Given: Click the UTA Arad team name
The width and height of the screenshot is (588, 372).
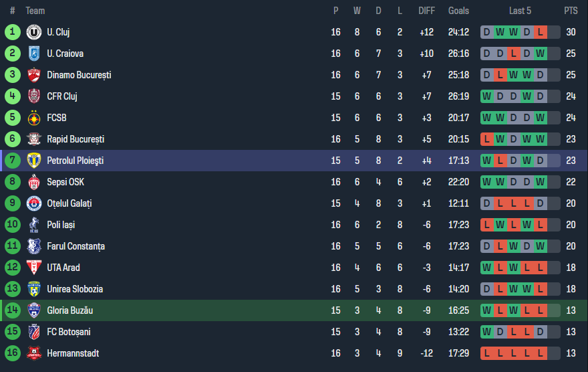Looking at the screenshot, I should pos(63,268).
